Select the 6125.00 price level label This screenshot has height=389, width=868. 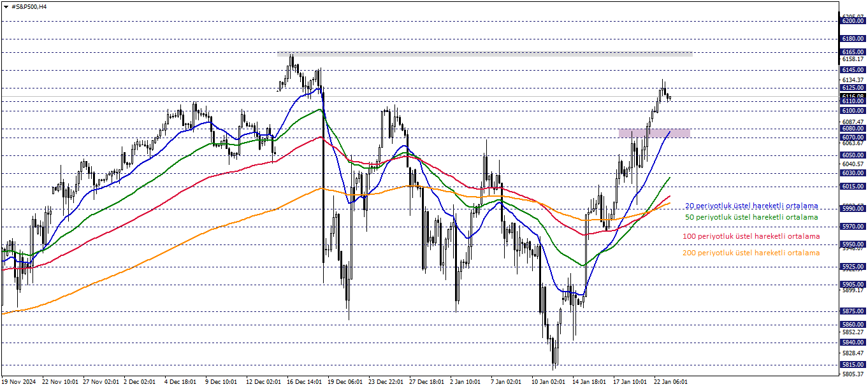tap(853, 87)
